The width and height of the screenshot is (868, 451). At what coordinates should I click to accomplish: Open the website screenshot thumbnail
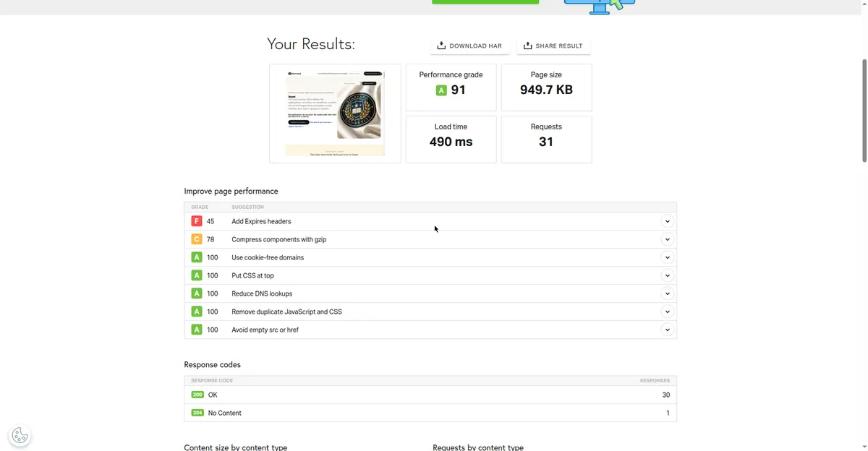(335, 113)
